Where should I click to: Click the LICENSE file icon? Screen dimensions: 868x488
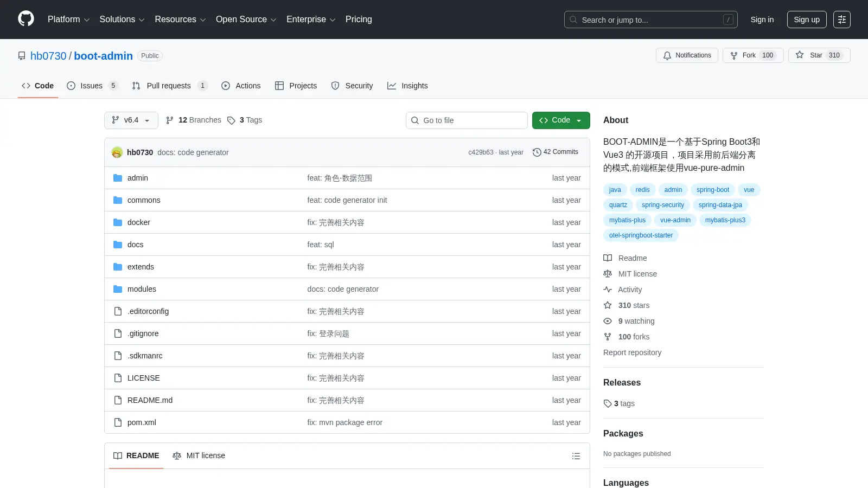pyautogui.click(x=118, y=378)
